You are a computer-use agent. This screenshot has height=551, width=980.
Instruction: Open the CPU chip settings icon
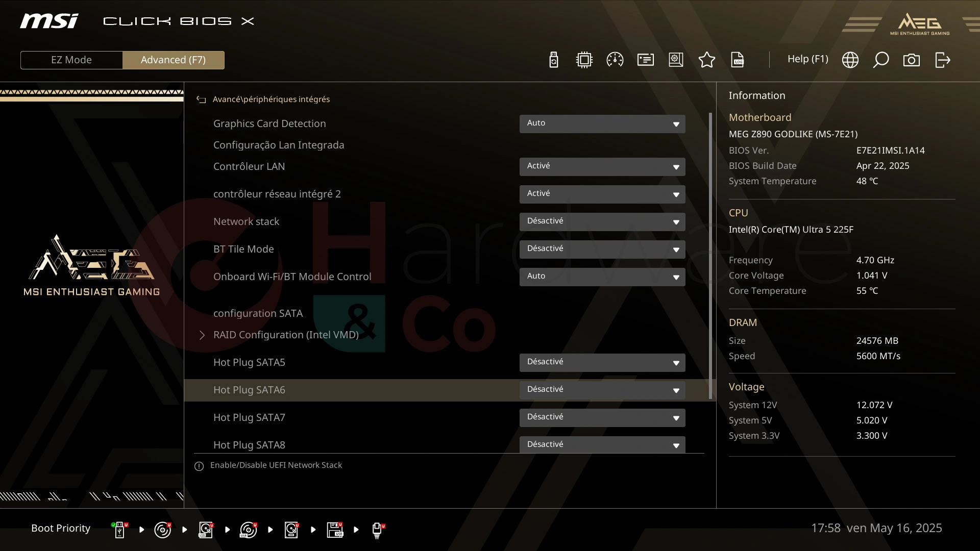[584, 60]
